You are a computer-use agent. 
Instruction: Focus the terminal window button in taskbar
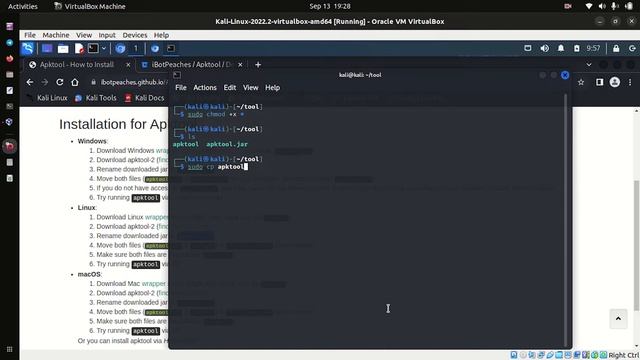[171, 49]
